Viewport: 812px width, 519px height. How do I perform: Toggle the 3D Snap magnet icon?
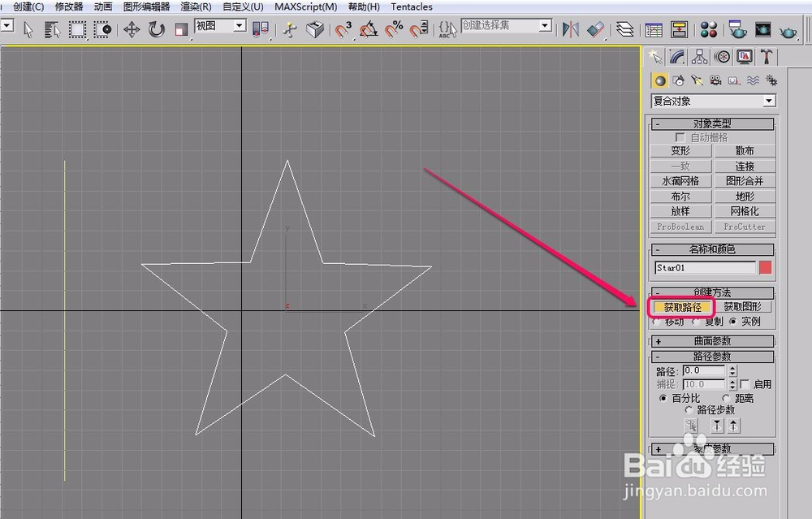click(342, 31)
